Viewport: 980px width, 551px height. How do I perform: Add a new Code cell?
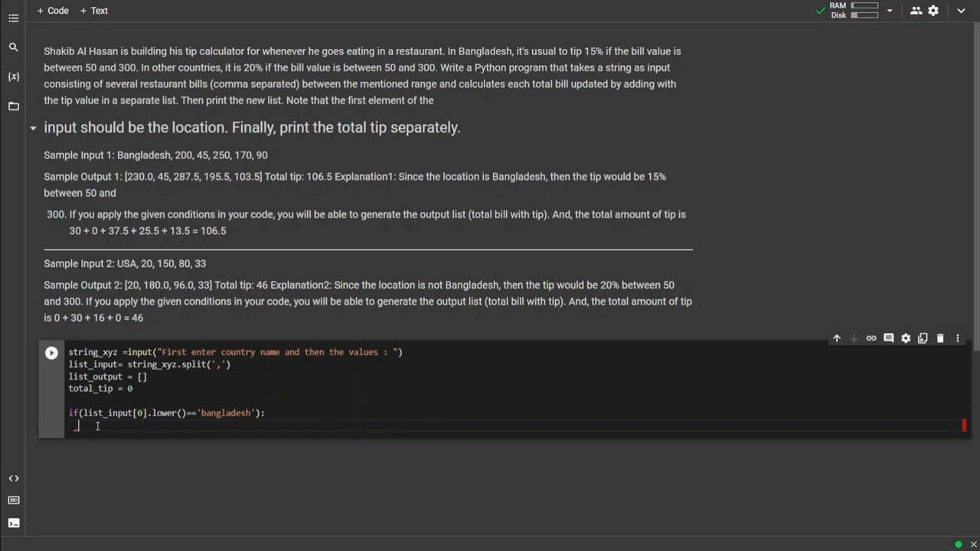53,11
